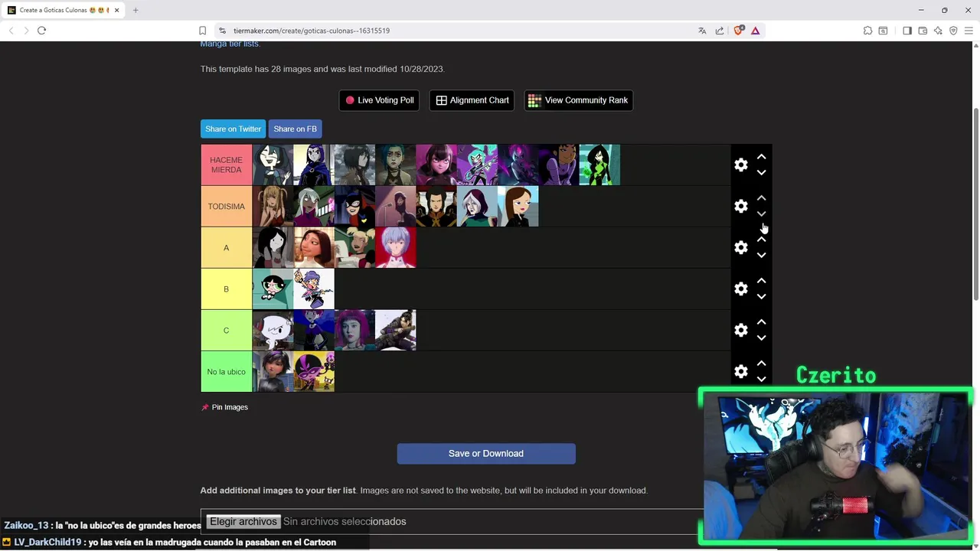Move tier A row down with arrow
The image size is (980, 551).
(x=761, y=256)
